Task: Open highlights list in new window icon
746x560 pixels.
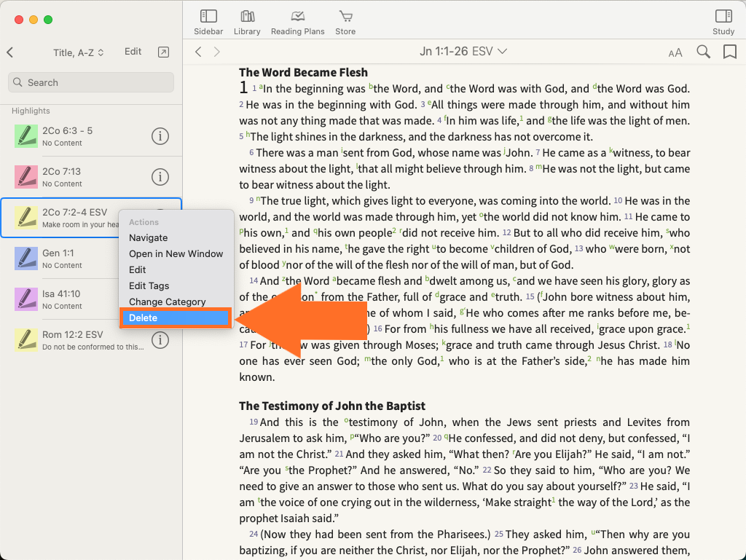Action: (x=164, y=52)
